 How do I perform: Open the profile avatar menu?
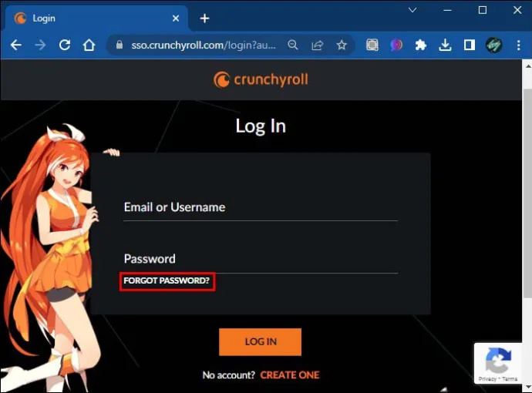[493, 45]
